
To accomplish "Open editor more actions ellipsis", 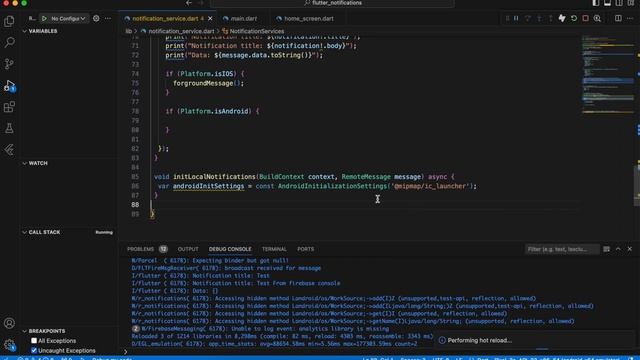I will [x=630, y=18].
